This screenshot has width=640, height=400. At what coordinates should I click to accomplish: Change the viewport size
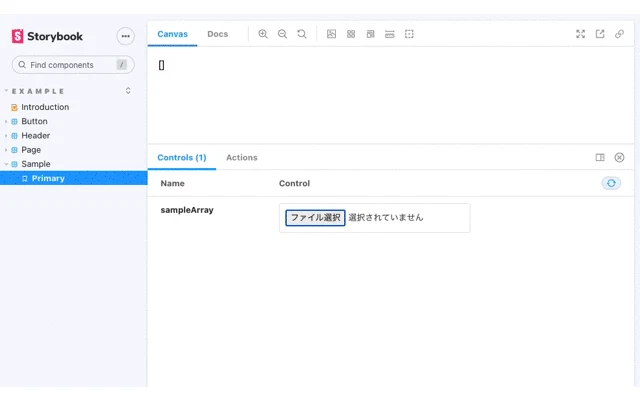point(370,34)
